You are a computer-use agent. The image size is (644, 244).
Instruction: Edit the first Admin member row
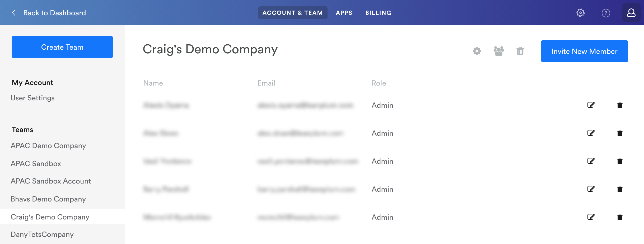[591, 105]
